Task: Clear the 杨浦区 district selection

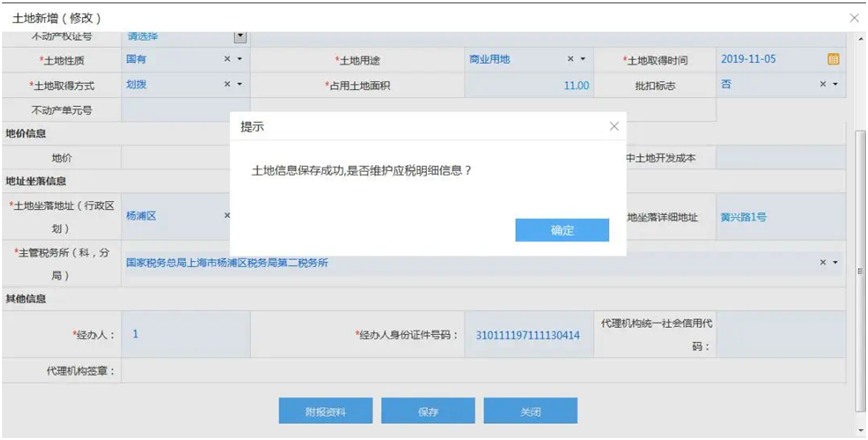Action: (x=227, y=215)
